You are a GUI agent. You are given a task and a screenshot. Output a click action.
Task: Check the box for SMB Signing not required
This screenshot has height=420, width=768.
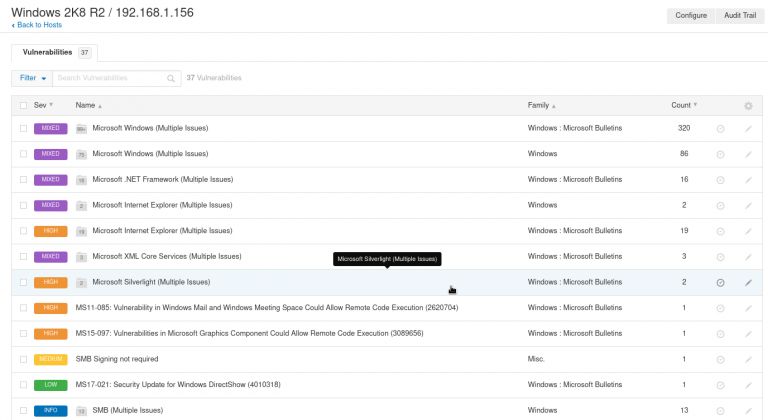(24, 359)
